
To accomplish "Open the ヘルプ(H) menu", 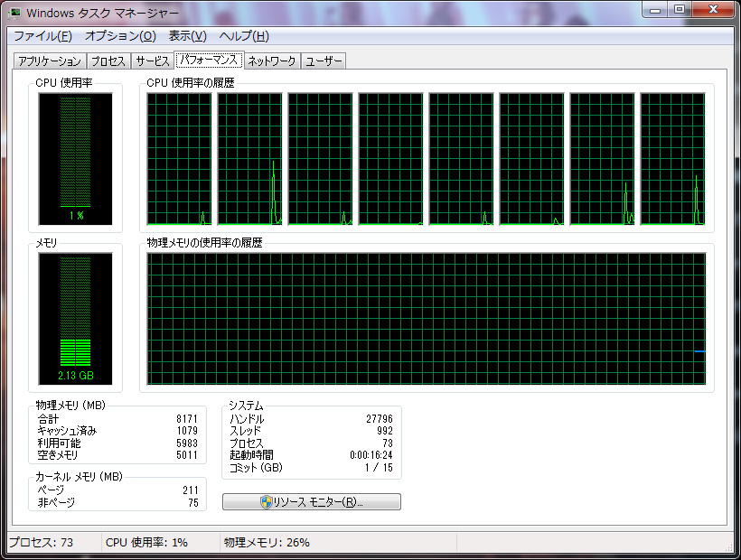I will pos(244,36).
